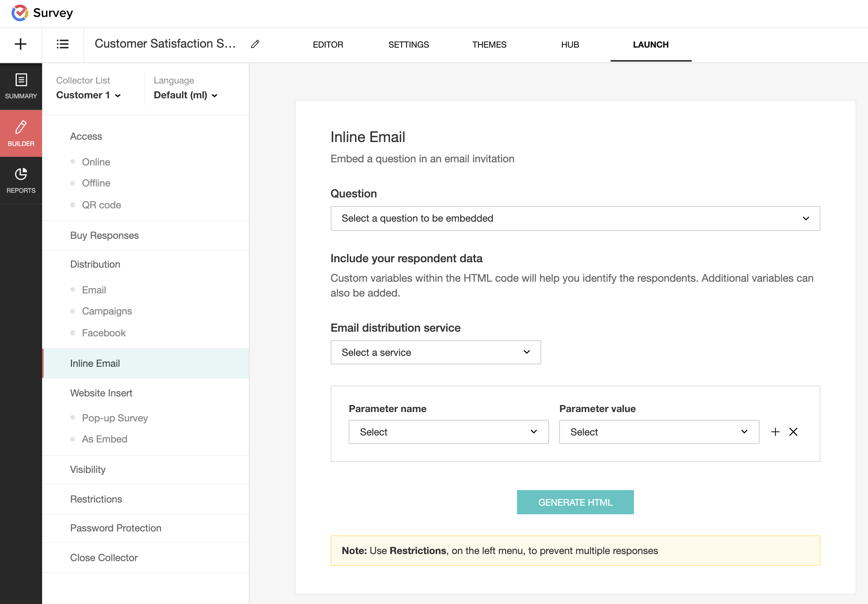Open Restrictions in the left menu
This screenshot has height=604, width=868.
[x=96, y=499]
